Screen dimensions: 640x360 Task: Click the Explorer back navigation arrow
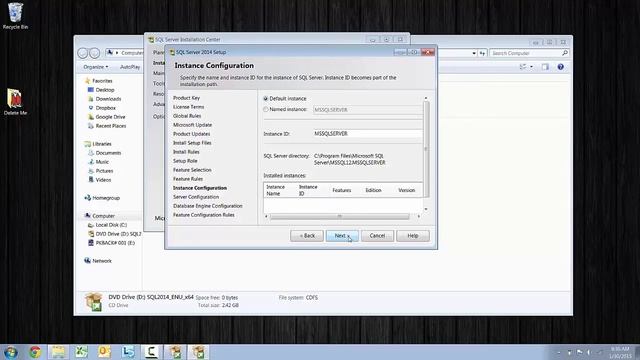(83, 53)
